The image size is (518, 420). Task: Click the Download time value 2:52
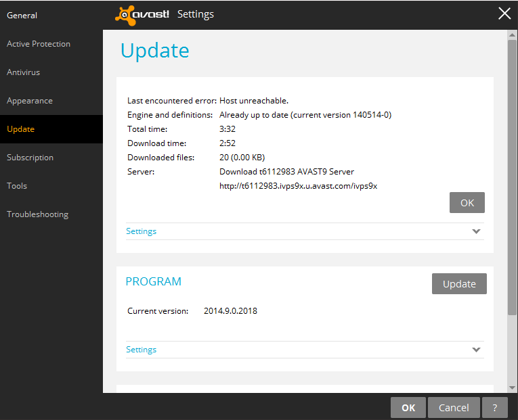(228, 143)
